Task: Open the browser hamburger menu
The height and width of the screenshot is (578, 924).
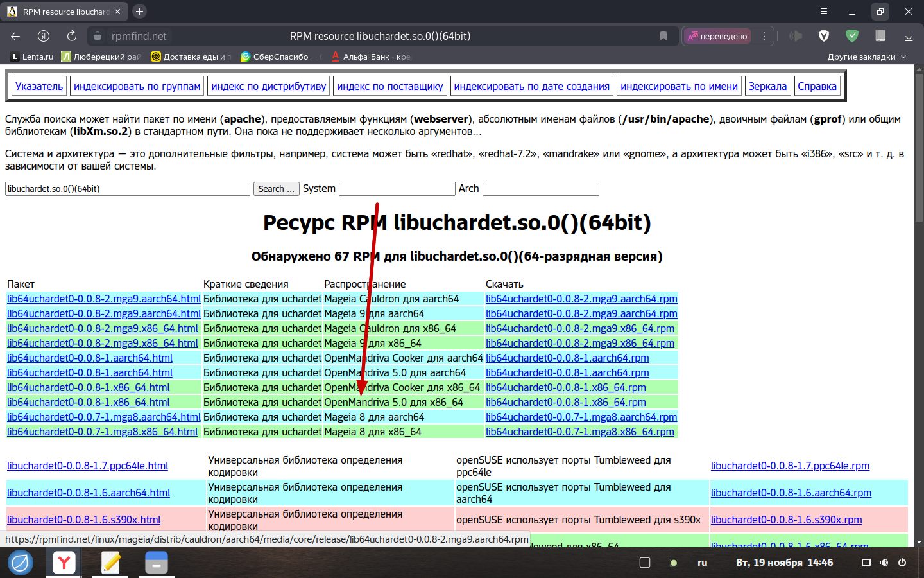Action: tap(824, 12)
